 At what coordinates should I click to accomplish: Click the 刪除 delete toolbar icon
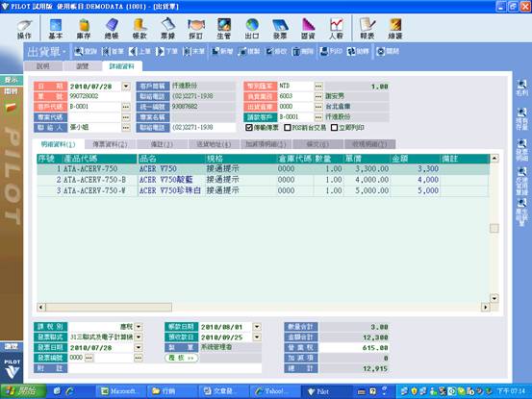(x=303, y=52)
